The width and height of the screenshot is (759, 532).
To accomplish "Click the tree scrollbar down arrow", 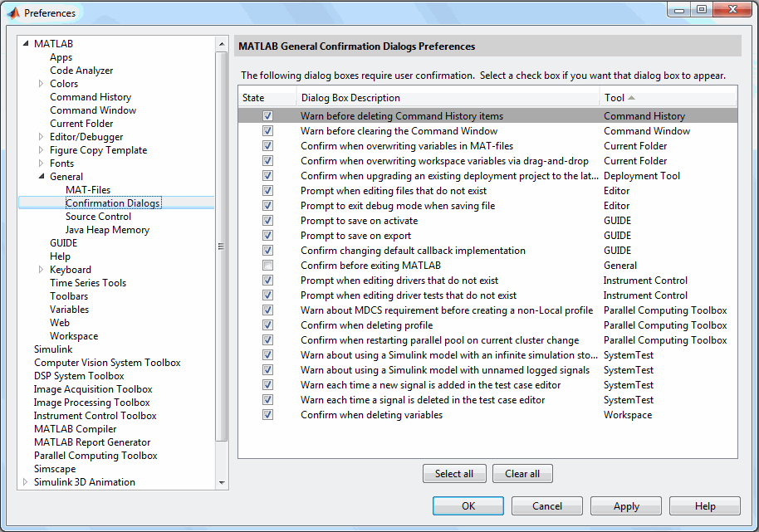I will (222, 482).
